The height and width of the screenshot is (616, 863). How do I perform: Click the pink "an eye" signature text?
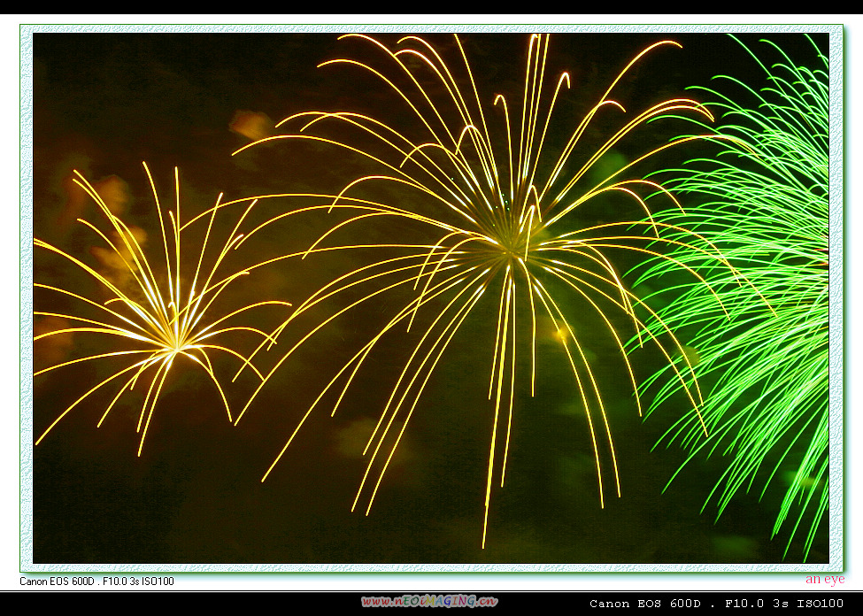(x=824, y=579)
